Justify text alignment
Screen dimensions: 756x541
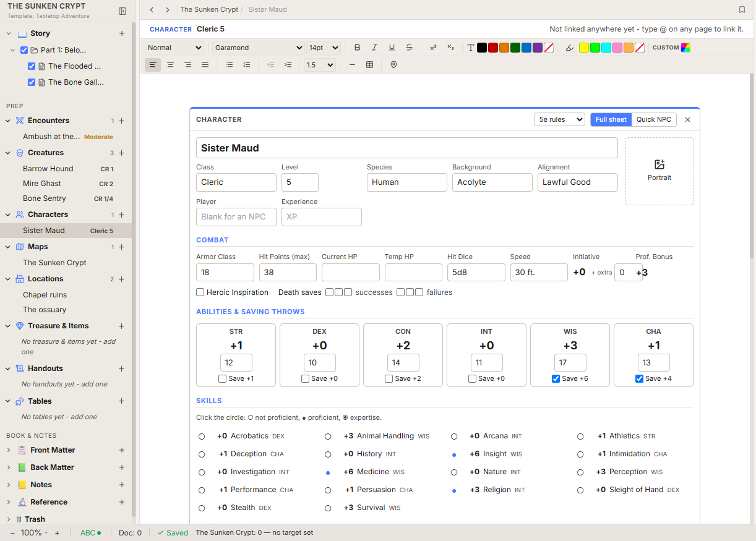coord(205,65)
